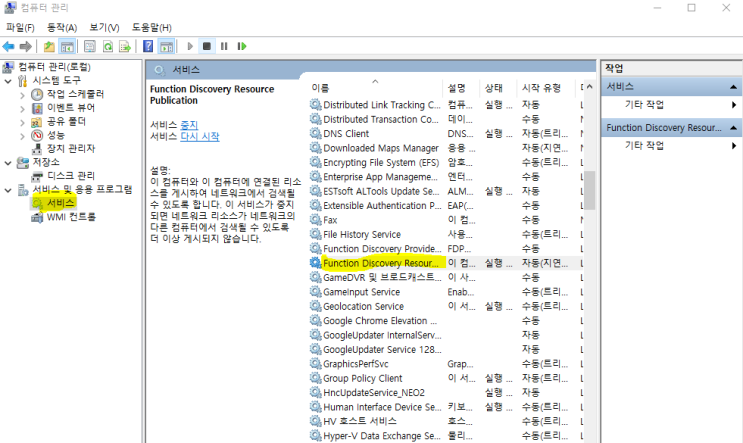The image size is (743, 443).
Task: Select 성능 in the tree
Action: coord(55,136)
